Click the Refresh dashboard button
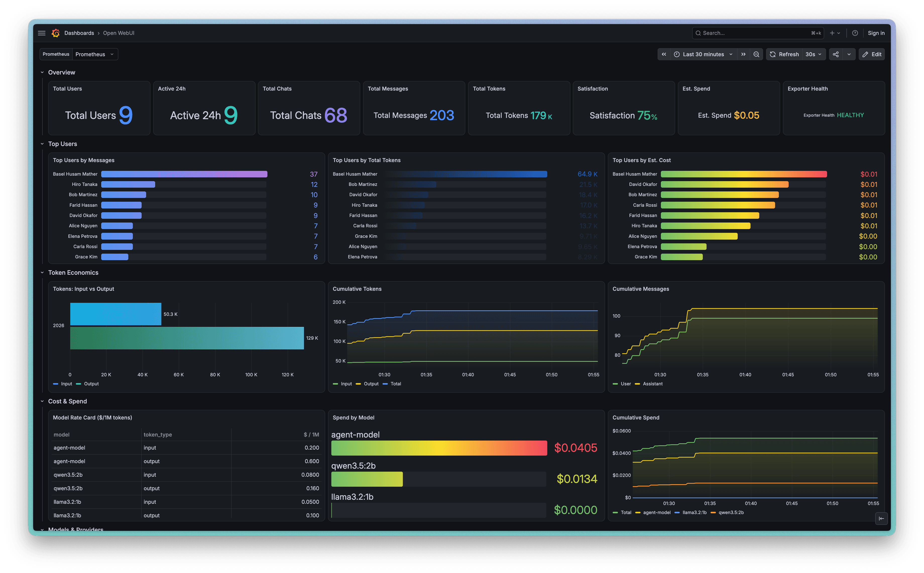This screenshot has height=573, width=924. point(784,54)
